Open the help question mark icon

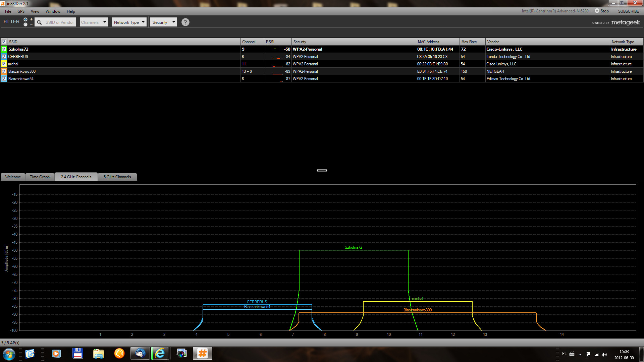point(185,22)
